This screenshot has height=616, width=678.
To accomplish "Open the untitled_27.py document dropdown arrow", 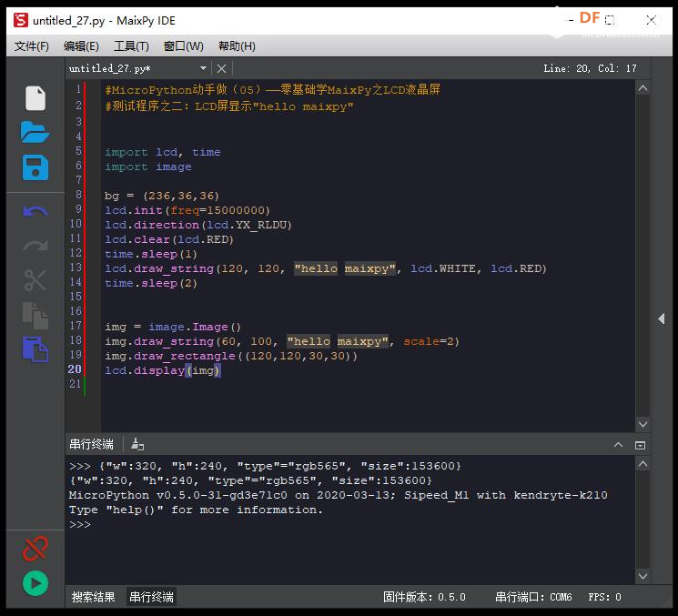I will point(203,68).
